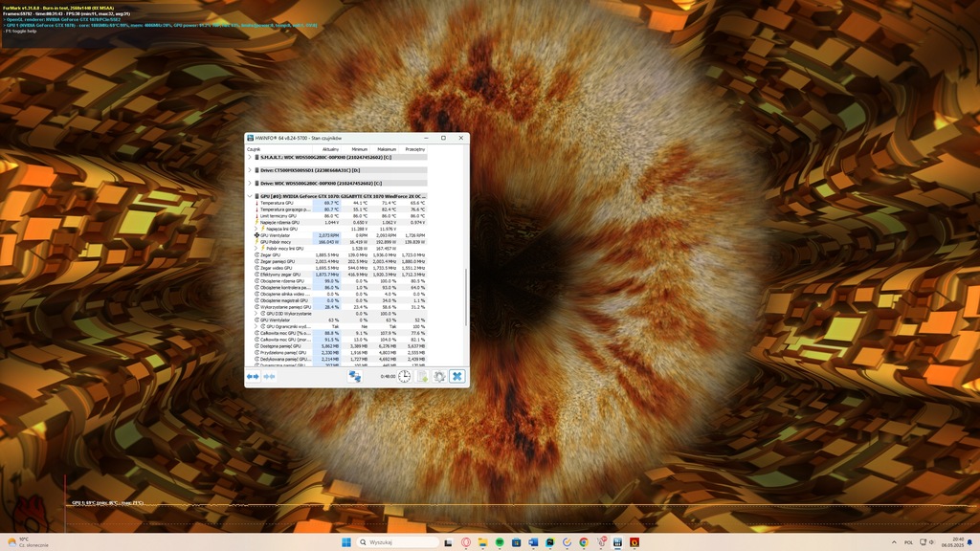This screenshot has width=980, height=551.
Task: Click the expand-view blue arrows icon in HWiNFO
Action: pyautogui.click(x=253, y=377)
